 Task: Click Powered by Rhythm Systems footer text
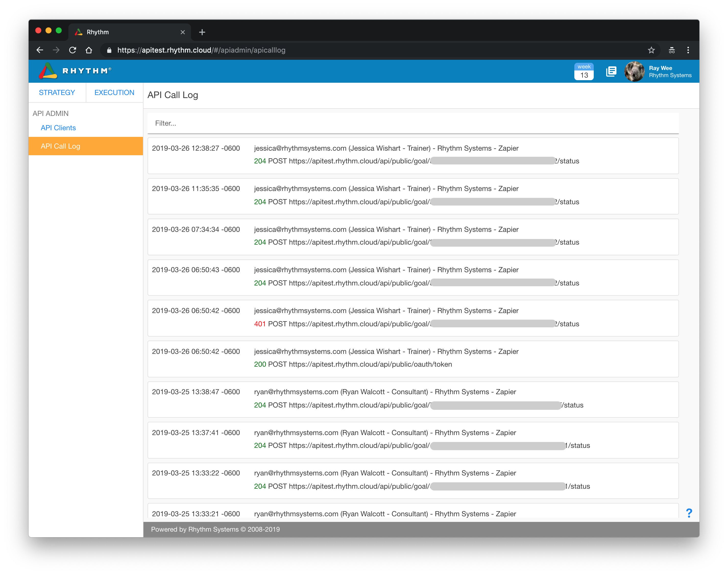point(215,529)
